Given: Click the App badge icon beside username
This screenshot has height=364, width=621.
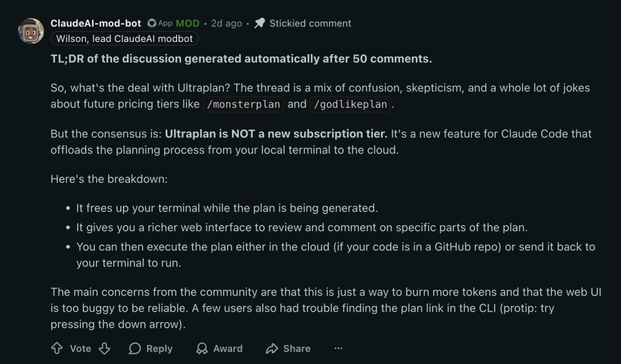Looking at the screenshot, I should (152, 24).
